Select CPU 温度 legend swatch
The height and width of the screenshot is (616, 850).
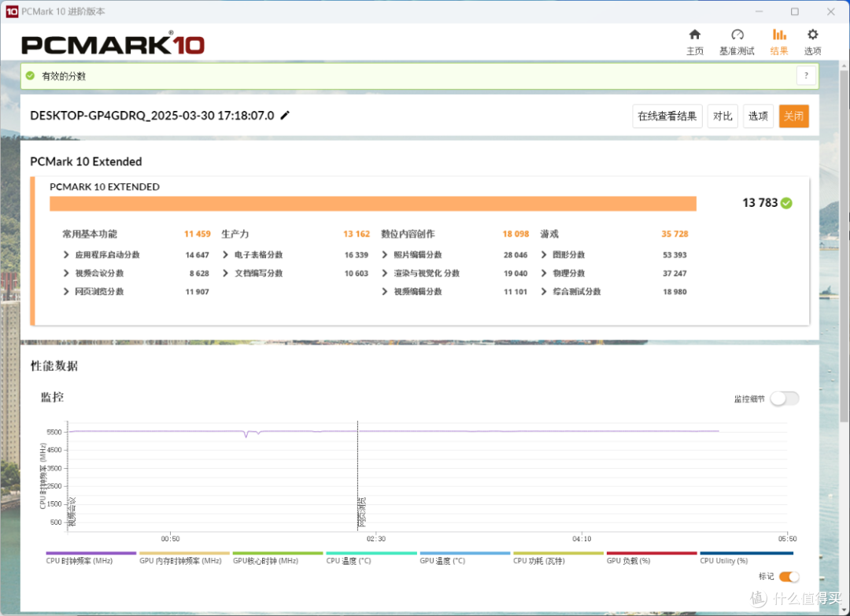[x=371, y=553]
